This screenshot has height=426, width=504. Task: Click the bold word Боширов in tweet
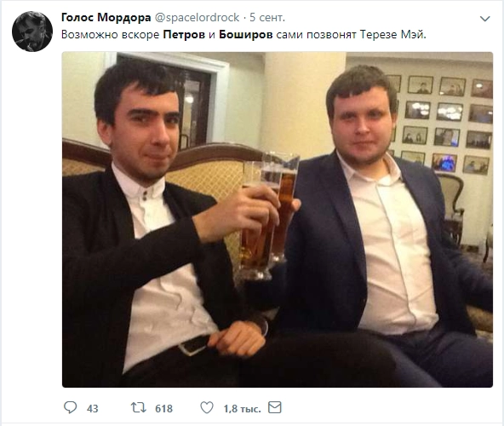pos(245,34)
